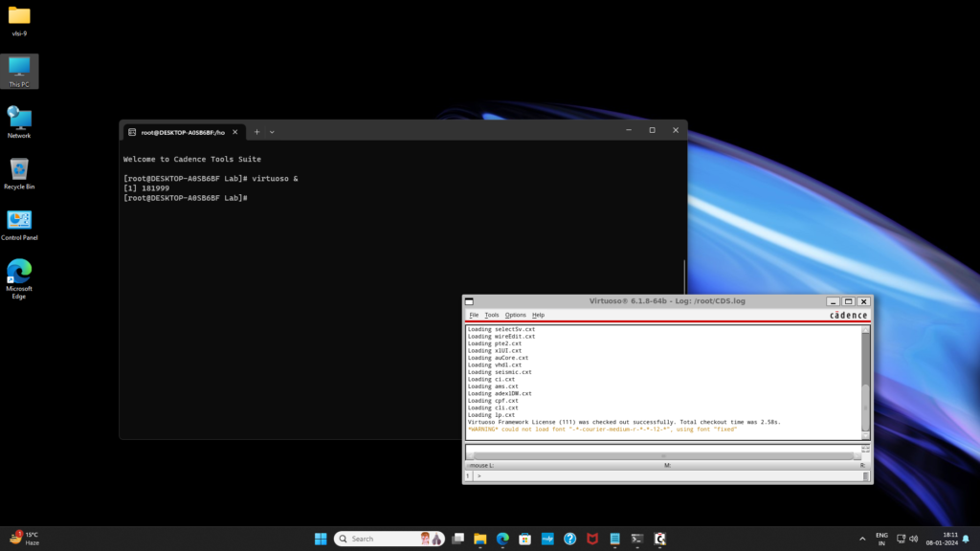Click the log scrollbar up arrow
This screenshot has height=551, width=980.
(865, 329)
